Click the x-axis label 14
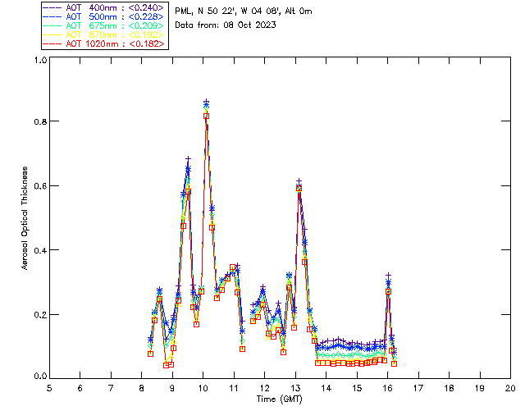Image resolution: width=525 pixels, height=420 pixels. click(x=326, y=388)
